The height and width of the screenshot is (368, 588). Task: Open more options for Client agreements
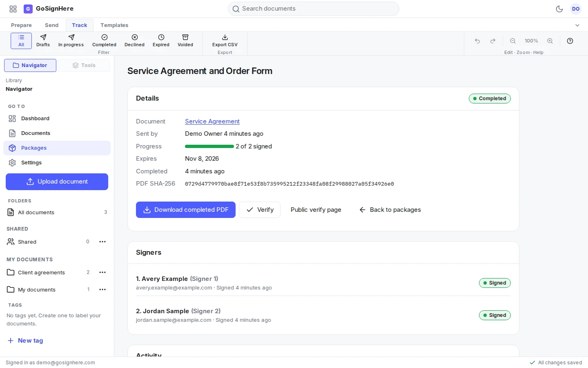(102, 272)
